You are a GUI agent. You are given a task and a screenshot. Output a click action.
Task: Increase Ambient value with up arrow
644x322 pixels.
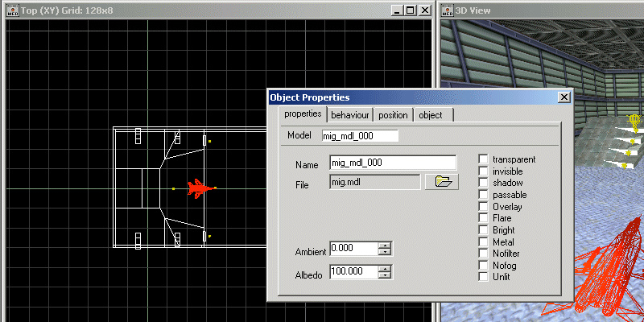[386, 246]
